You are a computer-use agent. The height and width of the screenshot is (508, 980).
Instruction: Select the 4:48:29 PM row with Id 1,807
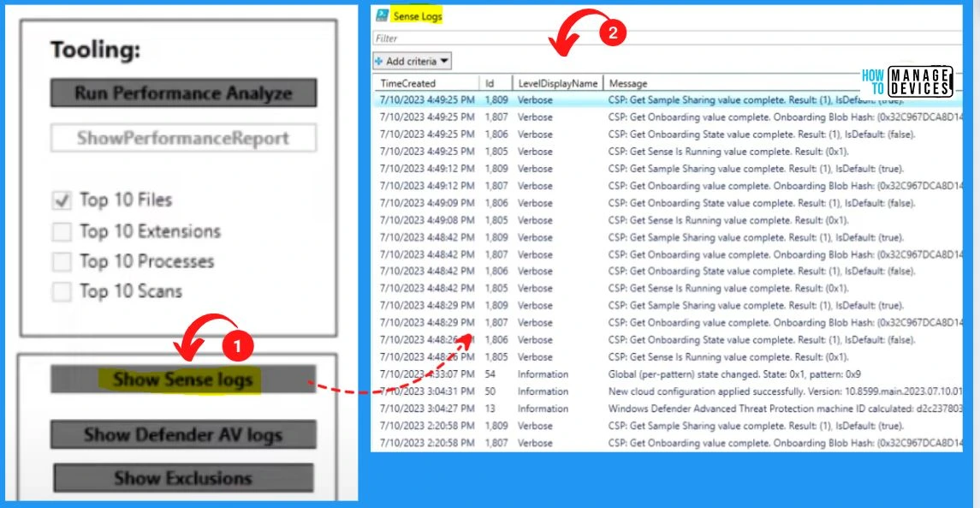point(668,323)
